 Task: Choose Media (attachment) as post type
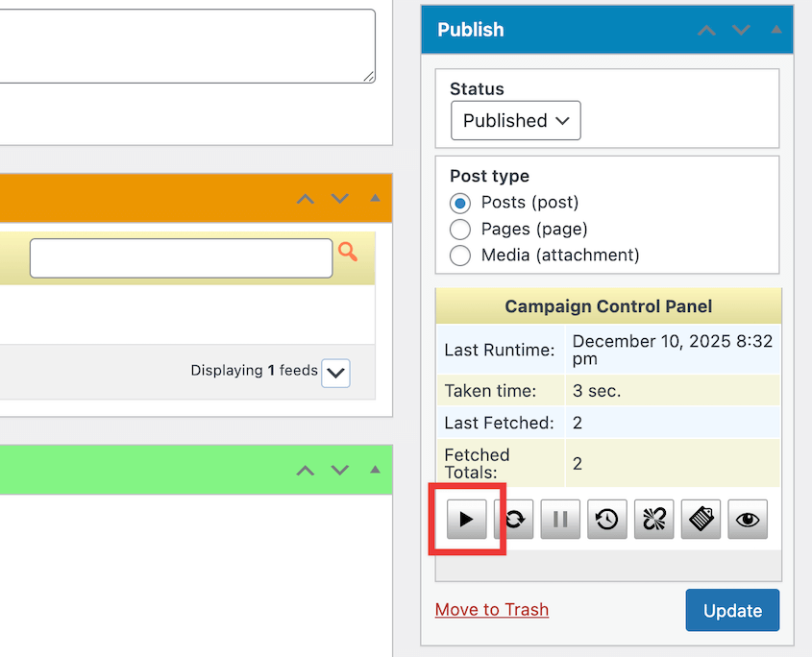[x=460, y=255]
